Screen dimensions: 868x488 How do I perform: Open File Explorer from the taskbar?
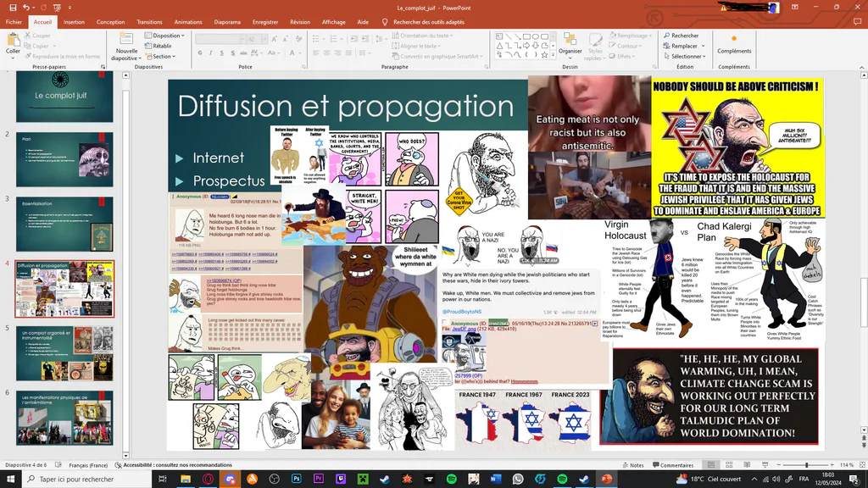[186, 480]
